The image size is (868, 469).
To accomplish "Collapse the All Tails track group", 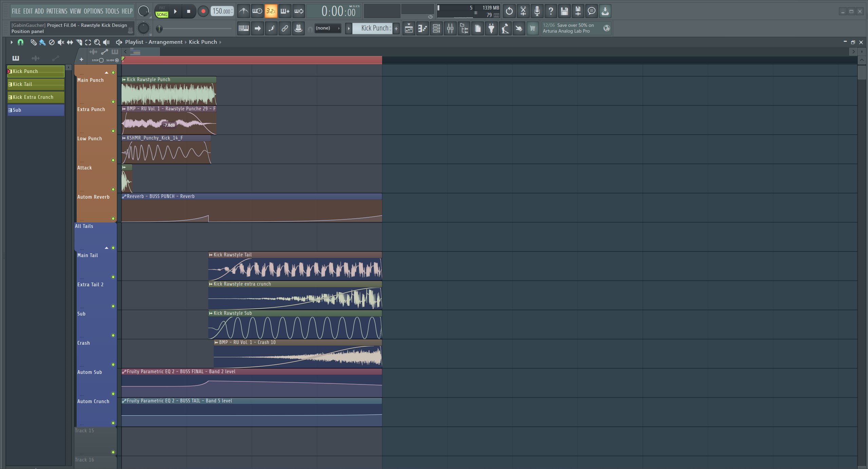I will pyautogui.click(x=107, y=248).
